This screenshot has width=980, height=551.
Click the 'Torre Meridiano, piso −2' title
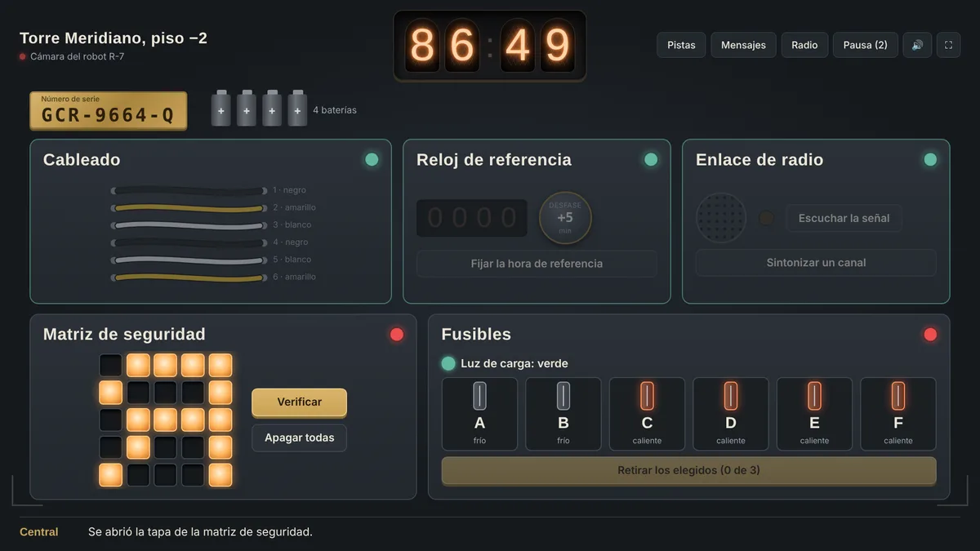pyautogui.click(x=114, y=38)
